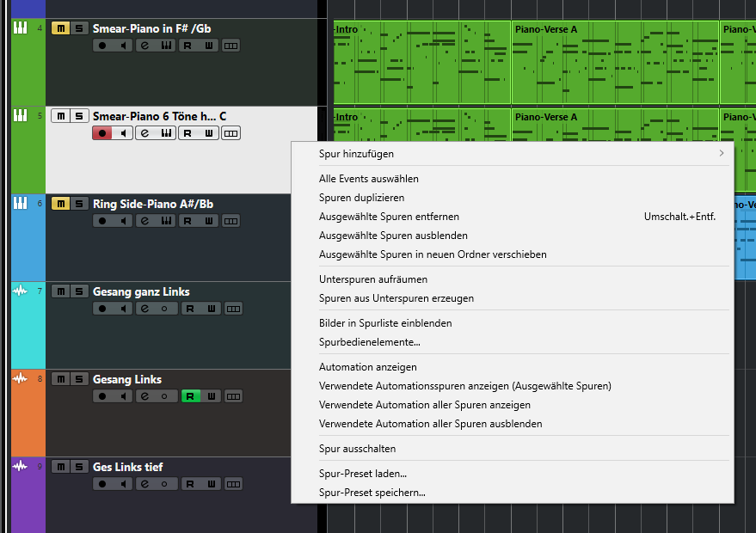
Task: Enable record on Smear-Piano 6 Töne track
Action: coord(102,133)
